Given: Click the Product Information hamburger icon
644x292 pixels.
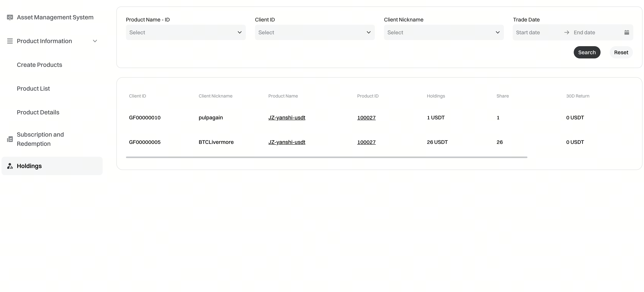Looking at the screenshot, I should click(x=10, y=41).
